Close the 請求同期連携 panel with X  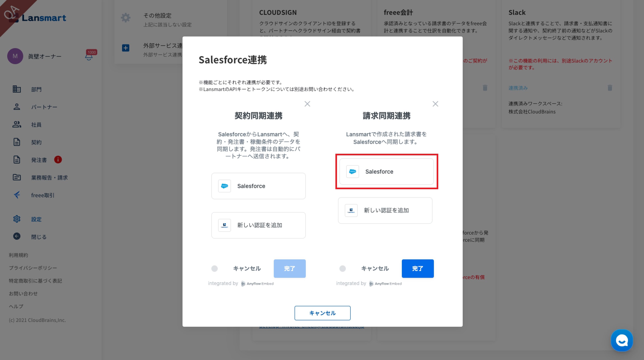pos(435,104)
